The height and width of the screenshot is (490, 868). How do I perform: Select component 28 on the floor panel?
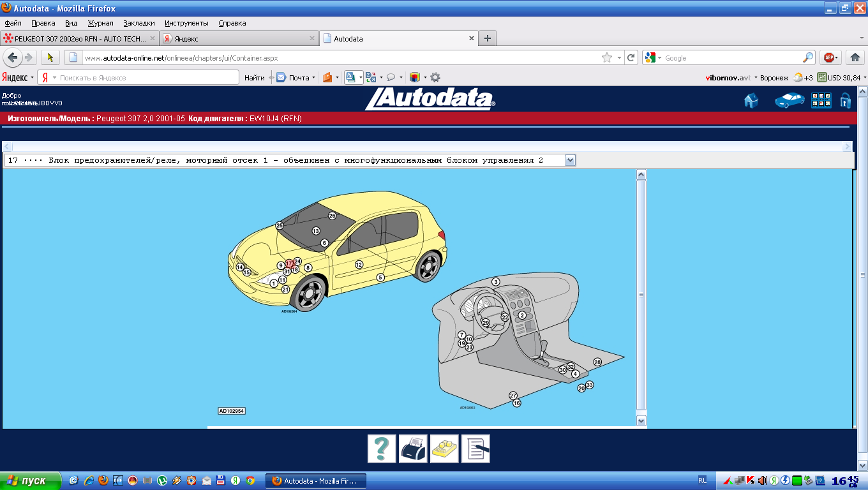597,362
